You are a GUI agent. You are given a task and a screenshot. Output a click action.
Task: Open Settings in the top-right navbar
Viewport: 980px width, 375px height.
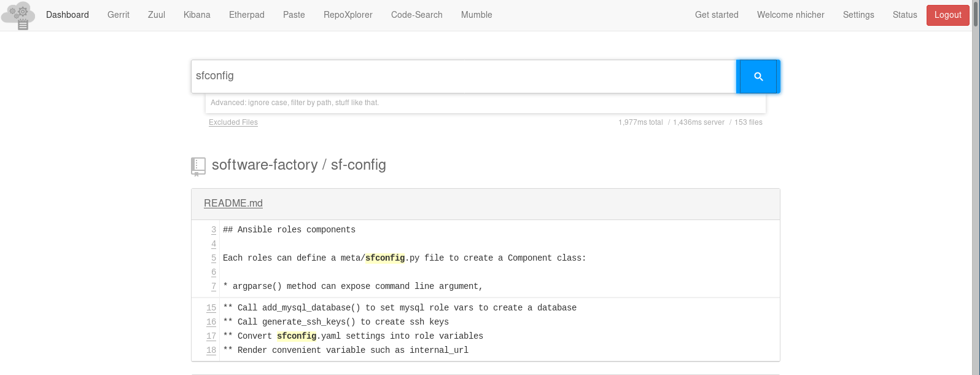click(x=858, y=15)
